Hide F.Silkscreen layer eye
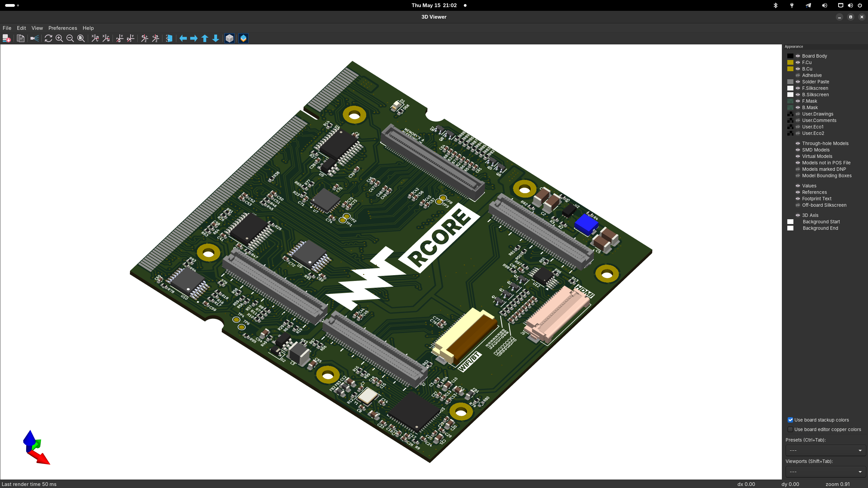 click(x=798, y=88)
